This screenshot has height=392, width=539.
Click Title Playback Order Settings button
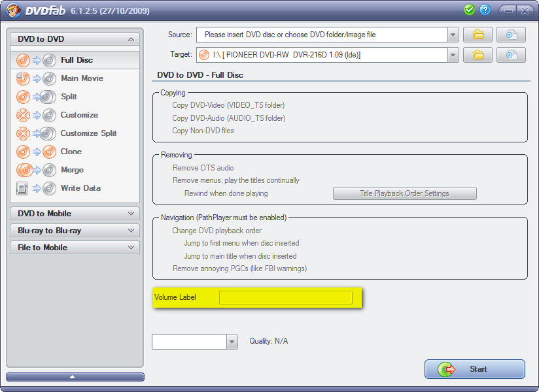point(405,193)
